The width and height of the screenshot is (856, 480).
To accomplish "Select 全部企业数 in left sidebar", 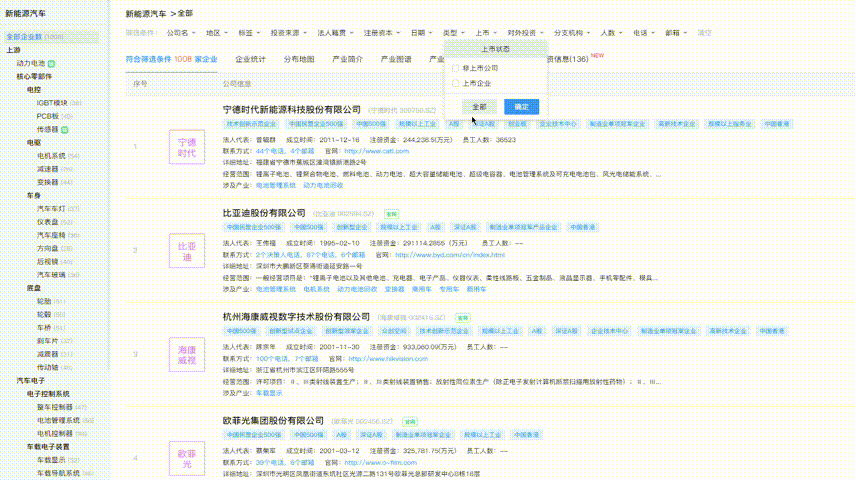I will pos(36,36).
